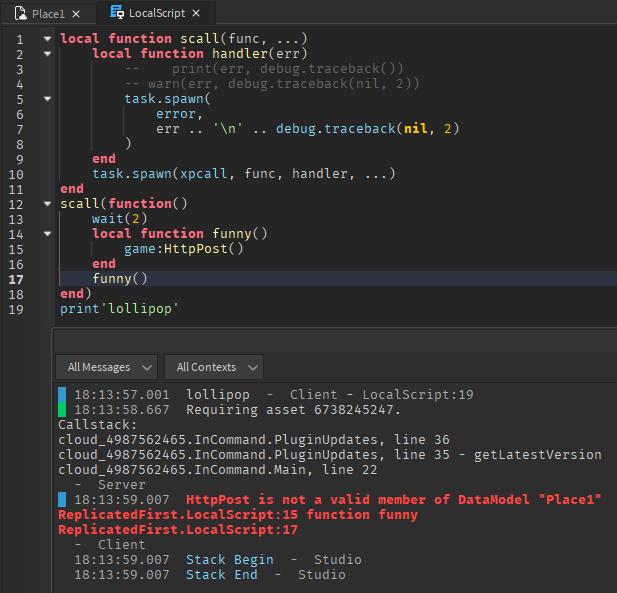Click the Place1 tab file icon
617x593 pixels.
coord(19,13)
